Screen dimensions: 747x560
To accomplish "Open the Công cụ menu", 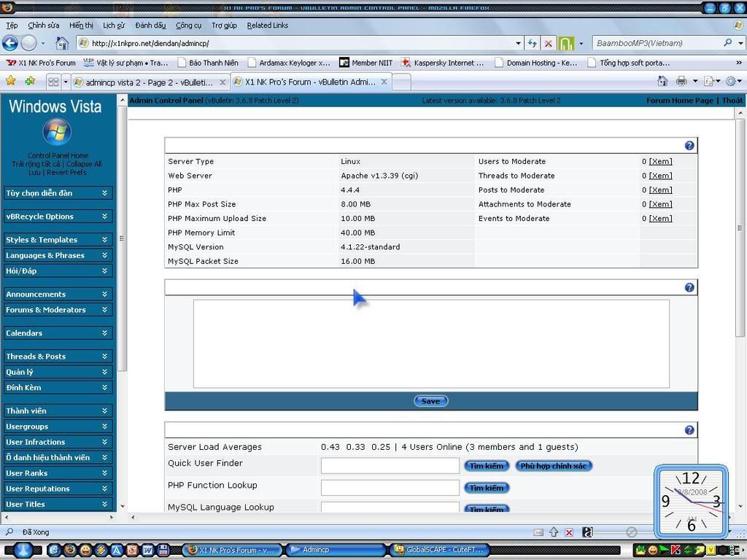I will [x=189, y=26].
